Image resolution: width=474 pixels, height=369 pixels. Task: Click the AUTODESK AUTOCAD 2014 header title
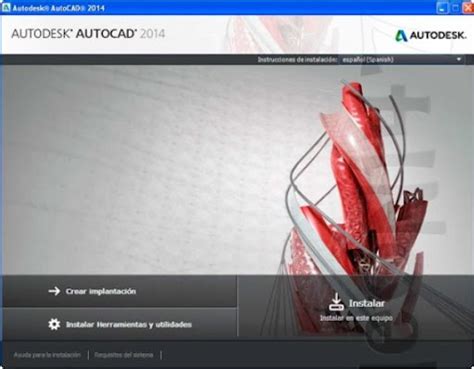coord(88,34)
